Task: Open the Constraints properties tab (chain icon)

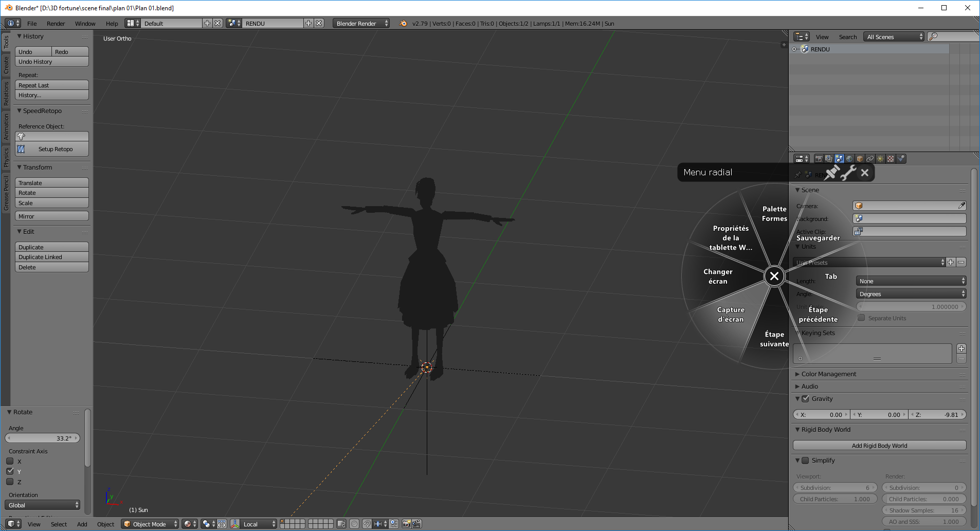Action: point(870,159)
